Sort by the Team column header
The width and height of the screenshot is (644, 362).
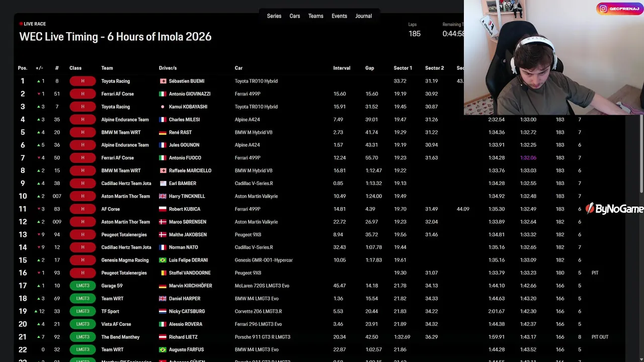[x=107, y=68]
